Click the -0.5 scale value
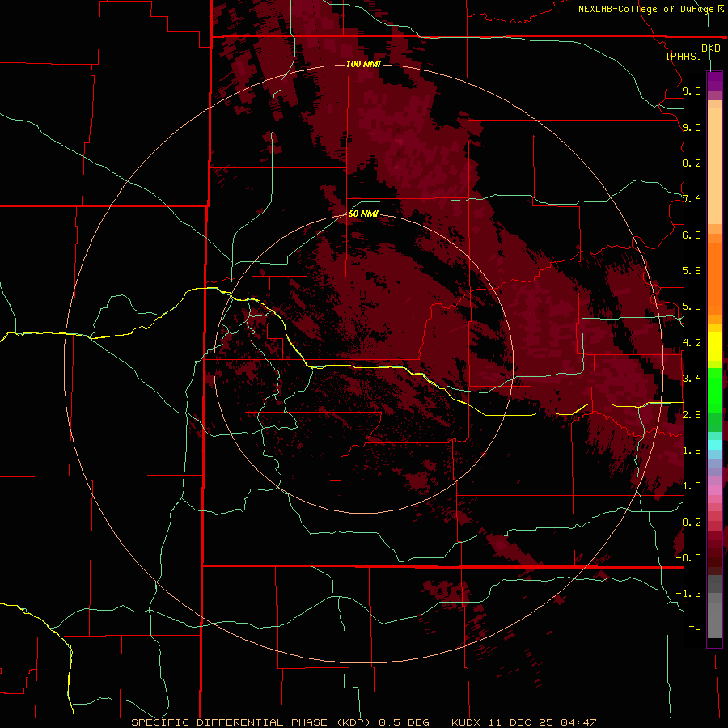 [688, 558]
